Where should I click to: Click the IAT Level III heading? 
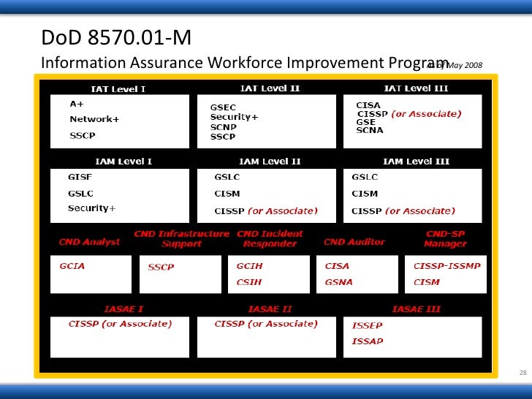(x=416, y=88)
